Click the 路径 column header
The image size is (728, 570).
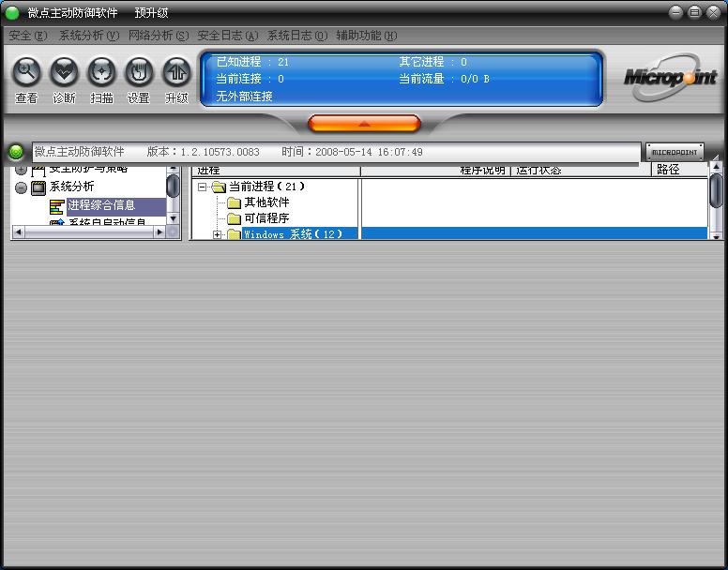(x=679, y=170)
